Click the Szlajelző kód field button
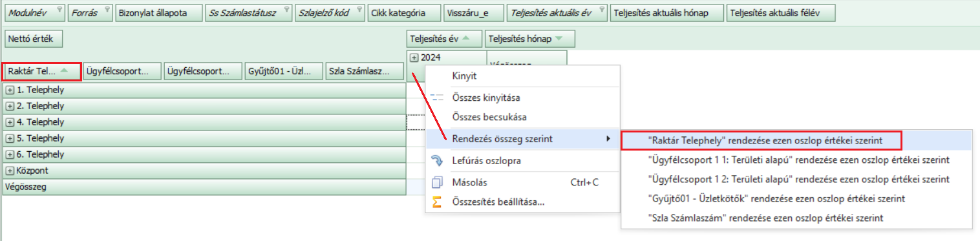This screenshot has width=980, height=241. pyautogui.click(x=330, y=13)
